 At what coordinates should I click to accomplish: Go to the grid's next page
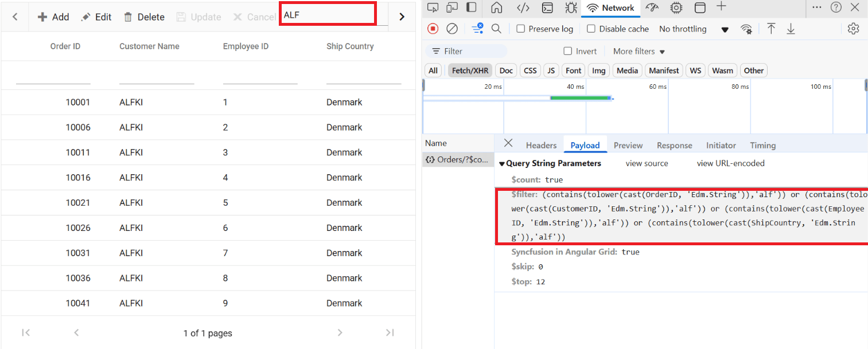click(x=340, y=332)
